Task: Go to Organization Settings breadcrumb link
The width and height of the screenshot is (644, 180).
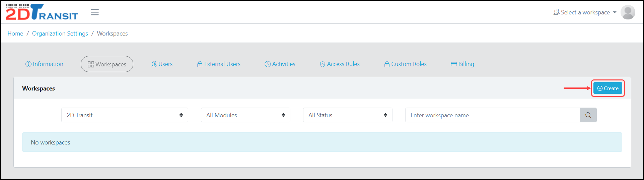Action: tap(60, 34)
